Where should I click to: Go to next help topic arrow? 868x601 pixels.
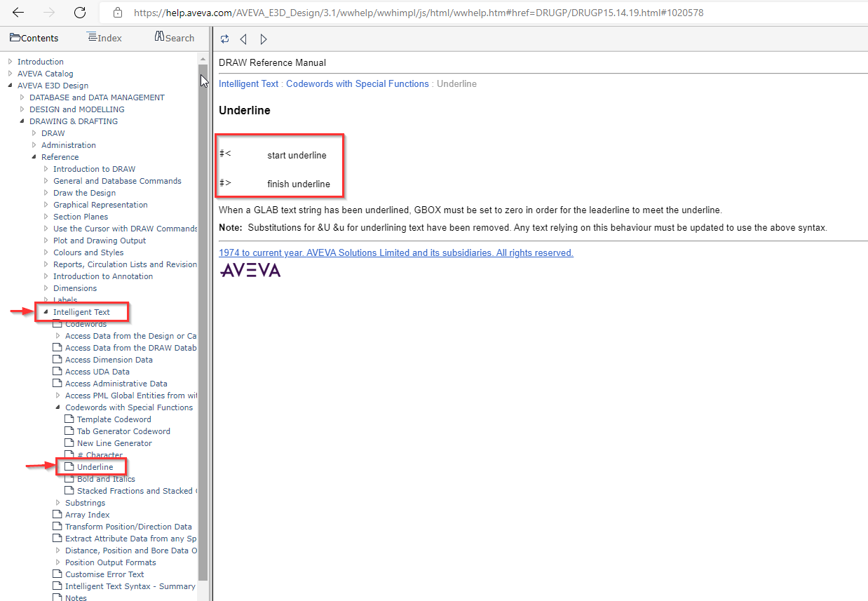point(264,39)
